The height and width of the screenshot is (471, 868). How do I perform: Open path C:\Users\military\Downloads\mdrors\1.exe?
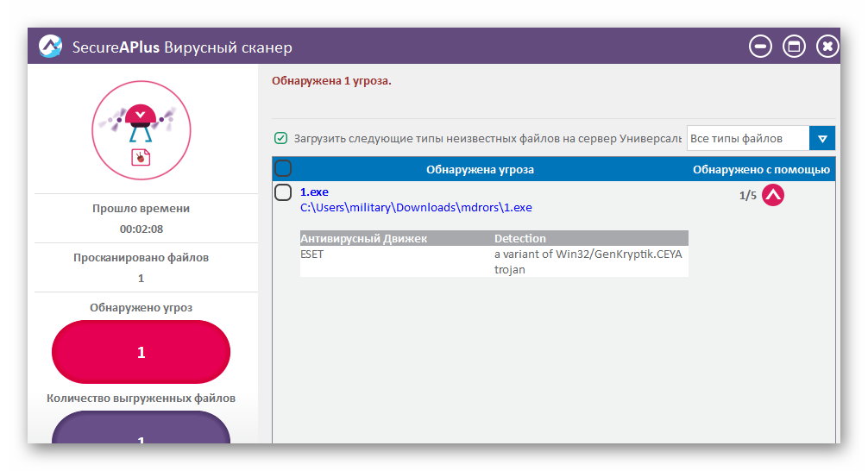(x=416, y=208)
